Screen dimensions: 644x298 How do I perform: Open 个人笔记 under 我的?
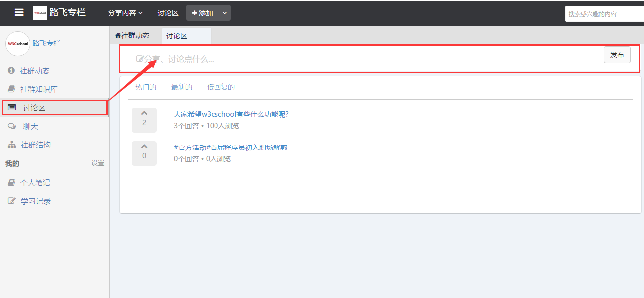(35, 183)
